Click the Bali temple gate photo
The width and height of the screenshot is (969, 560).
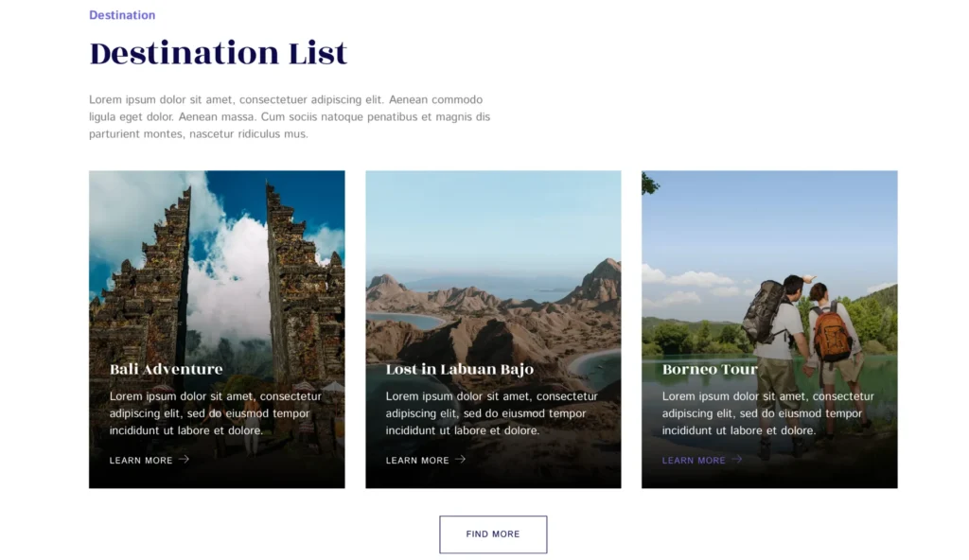click(x=217, y=265)
